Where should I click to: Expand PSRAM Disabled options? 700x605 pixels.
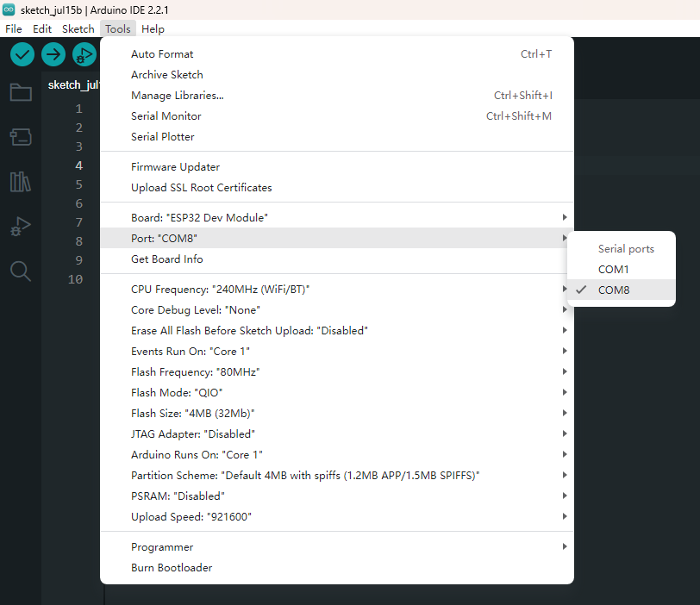pyautogui.click(x=337, y=496)
